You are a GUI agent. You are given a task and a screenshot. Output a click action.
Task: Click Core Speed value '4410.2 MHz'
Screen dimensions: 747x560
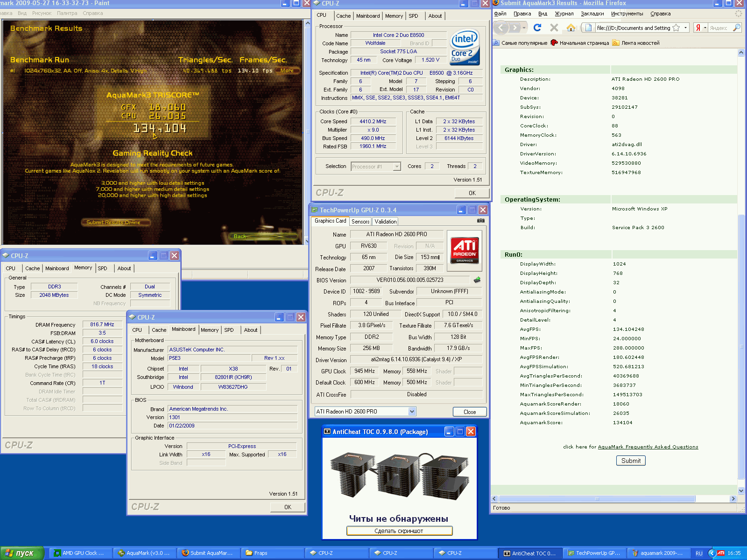point(373,121)
